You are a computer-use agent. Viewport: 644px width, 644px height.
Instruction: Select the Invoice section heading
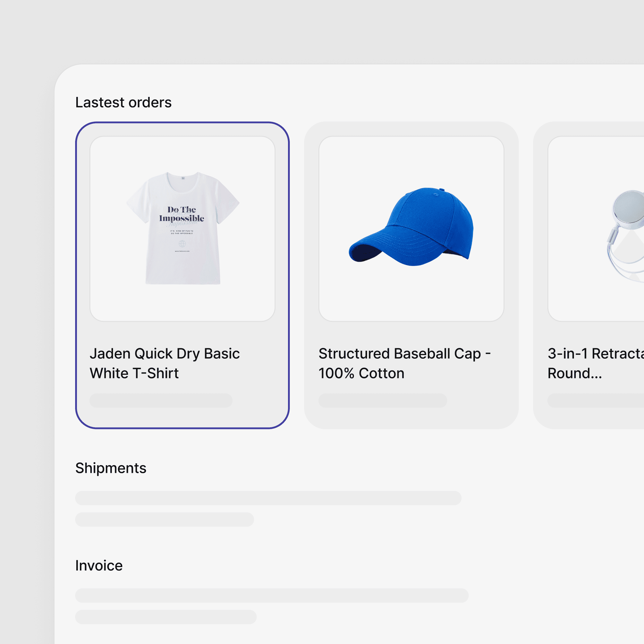[x=99, y=565]
